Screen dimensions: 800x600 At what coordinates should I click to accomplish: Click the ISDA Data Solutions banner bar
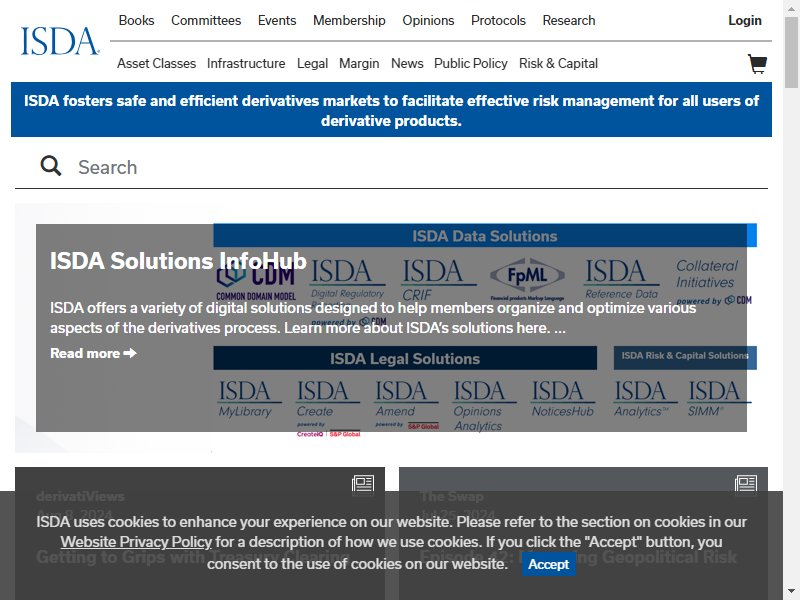tap(485, 235)
